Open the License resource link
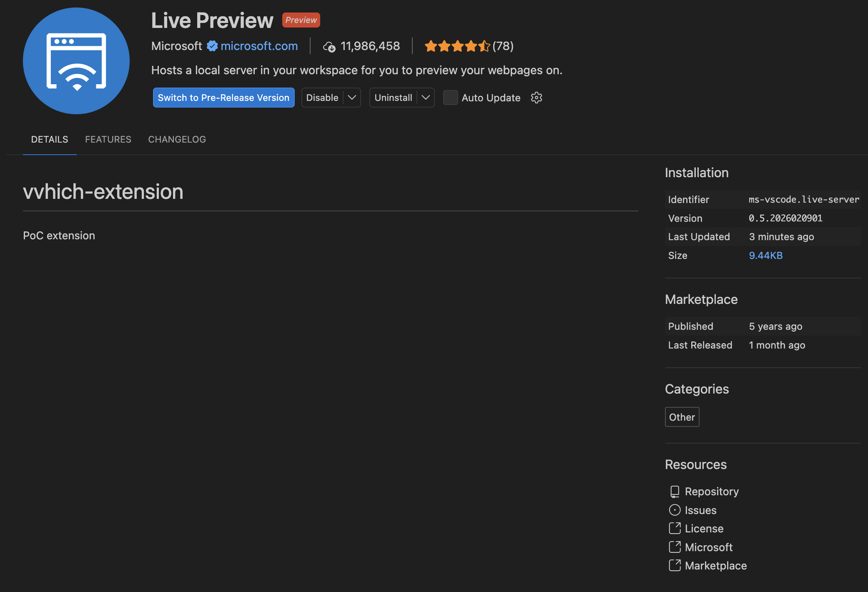Image resolution: width=868 pixels, height=592 pixels. pos(704,529)
